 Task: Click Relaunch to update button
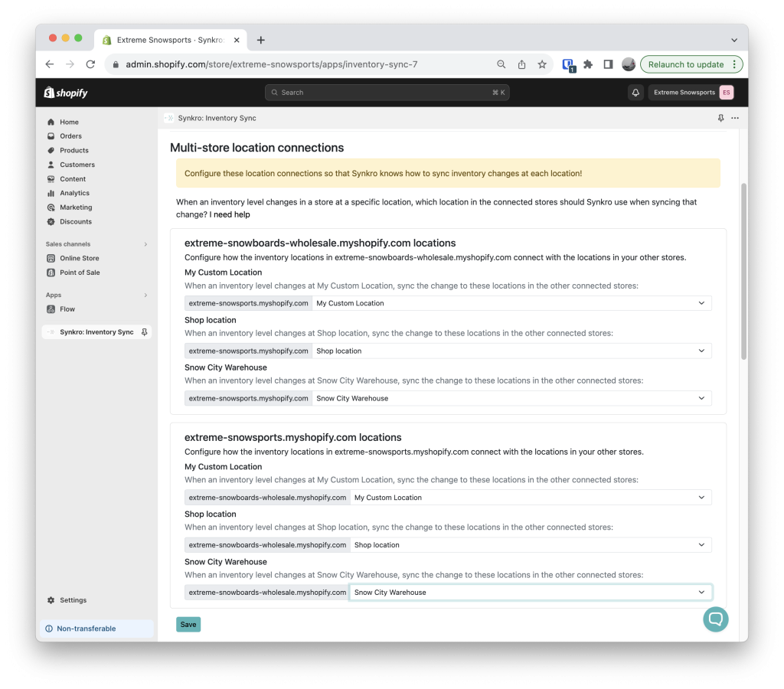[686, 64]
